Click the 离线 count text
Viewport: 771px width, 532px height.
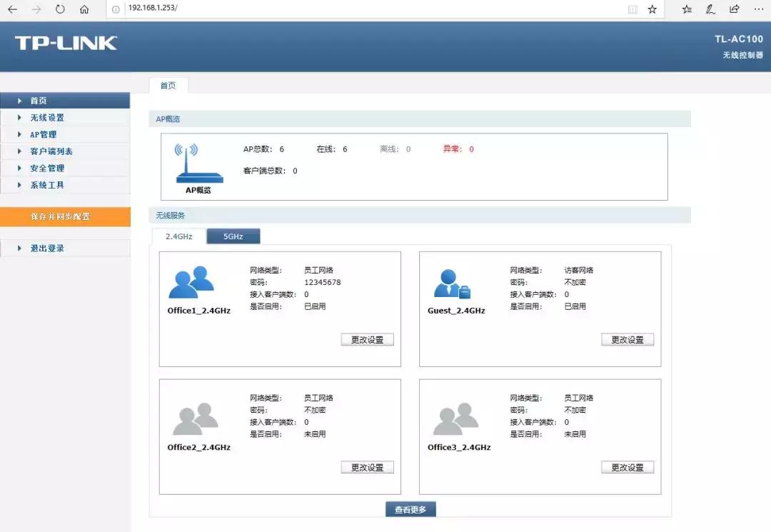(395, 149)
